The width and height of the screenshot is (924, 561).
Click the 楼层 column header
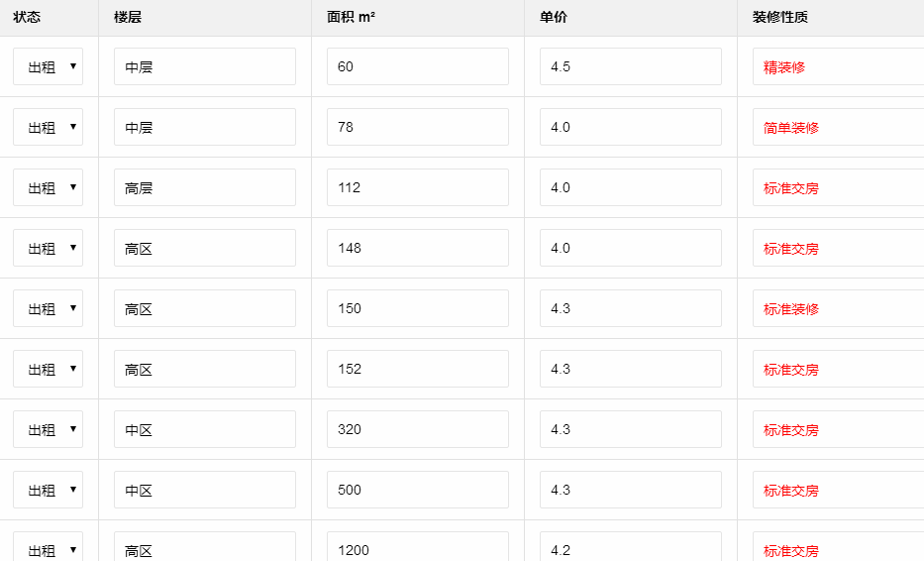point(128,18)
